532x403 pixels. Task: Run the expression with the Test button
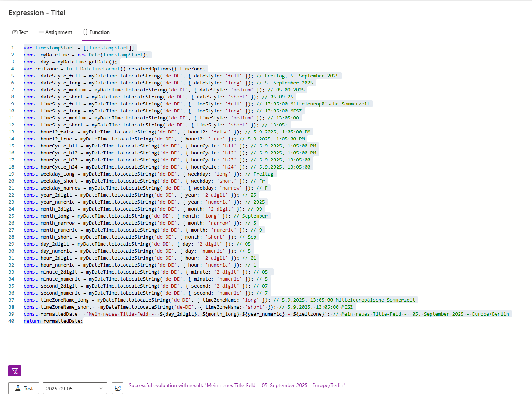(x=24, y=388)
